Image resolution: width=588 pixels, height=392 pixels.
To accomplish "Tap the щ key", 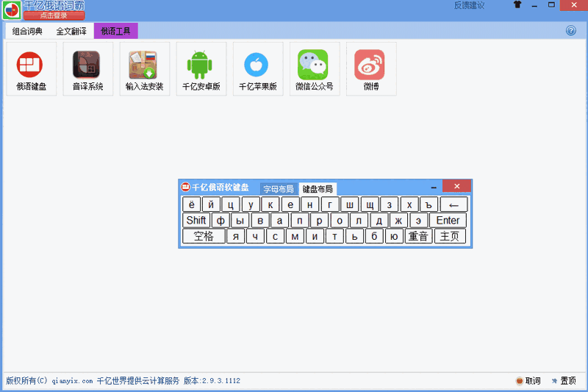I will [370, 204].
